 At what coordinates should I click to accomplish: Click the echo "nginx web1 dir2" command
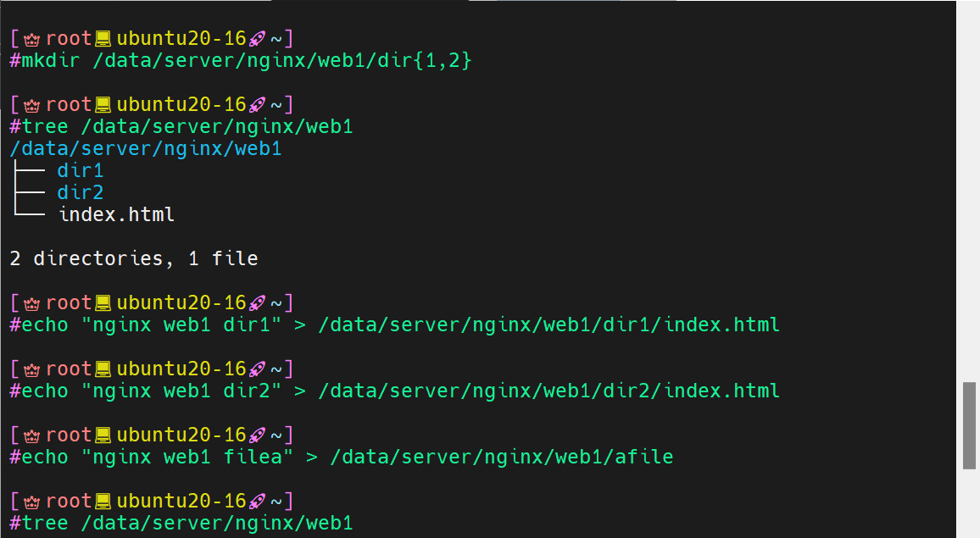click(x=394, y=391)
